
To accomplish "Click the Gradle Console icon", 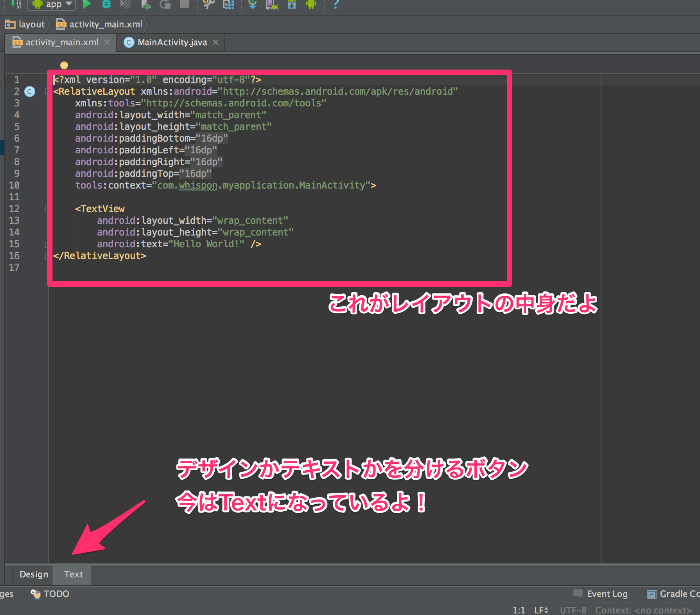I will (x=652, y=594).
